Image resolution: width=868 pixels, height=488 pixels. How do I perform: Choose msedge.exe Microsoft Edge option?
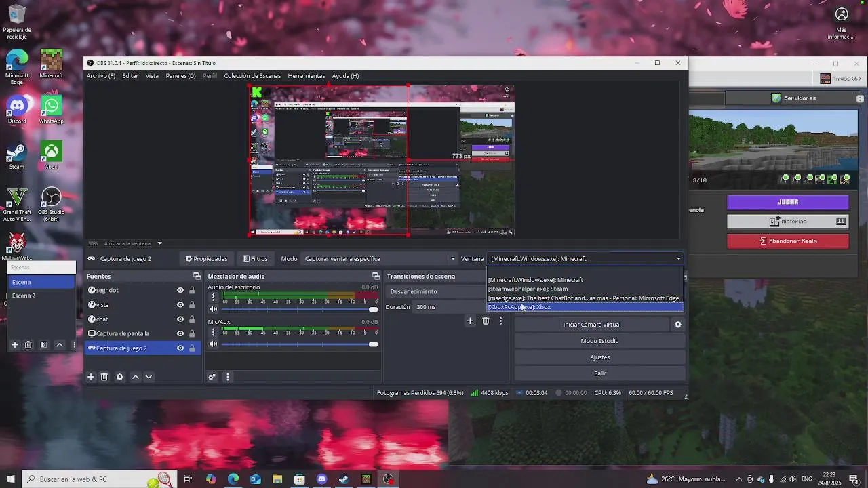(x=585, y=298)
